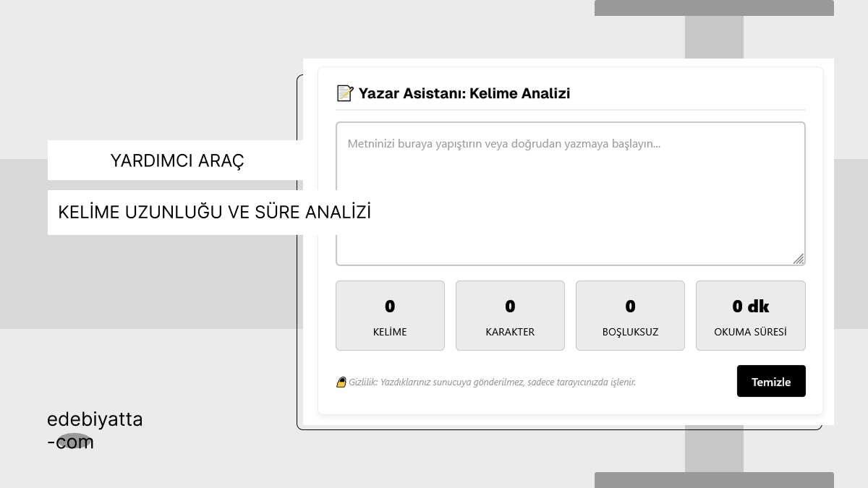Select the YARDIMCI ARAÇ label banner
This screenshot has height=488, width=868.
176,160
